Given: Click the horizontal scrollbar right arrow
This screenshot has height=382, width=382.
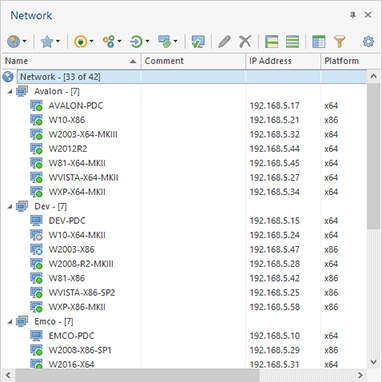Looking at the screenshot, I should pos(360,375).
